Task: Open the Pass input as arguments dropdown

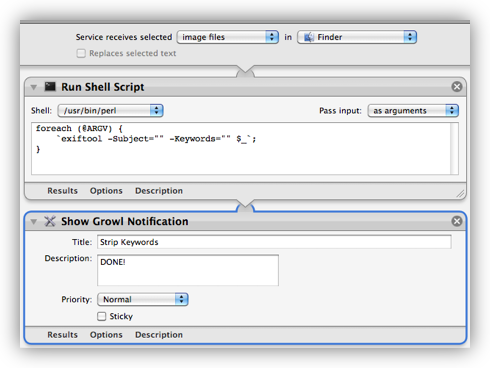Action: point(413,110)
